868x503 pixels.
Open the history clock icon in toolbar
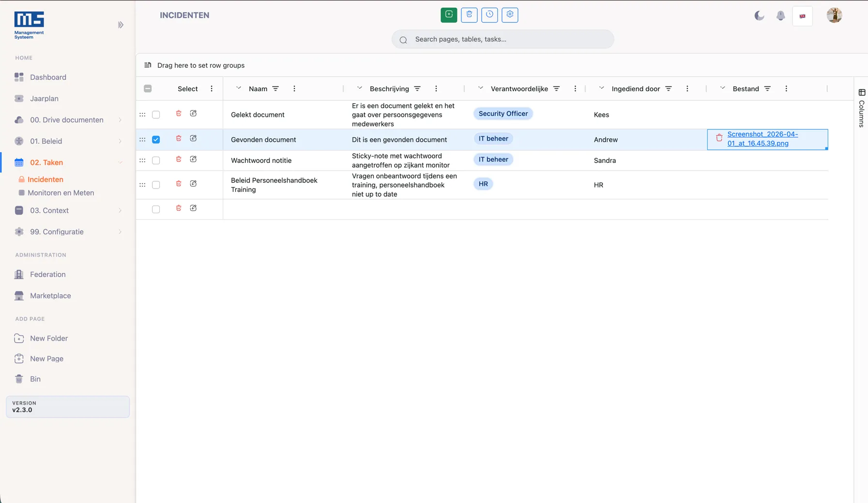tap(489, 15)
